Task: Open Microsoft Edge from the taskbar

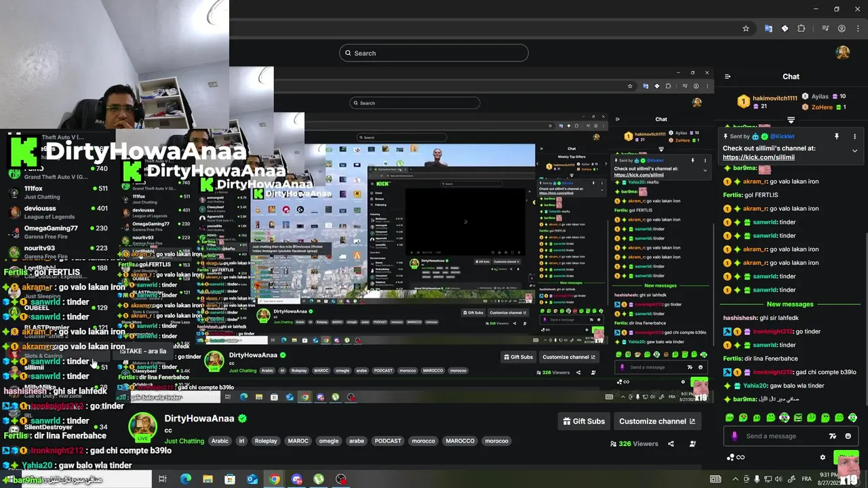Action: [185, 479]
